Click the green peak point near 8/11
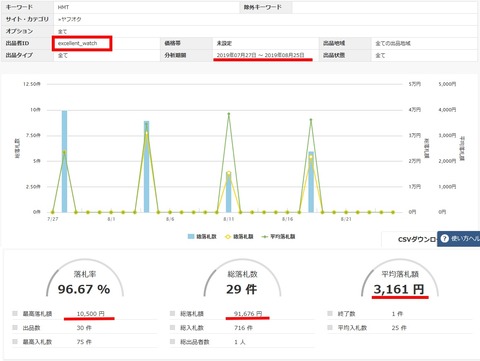The height and width of the screenshot is (361, 480). pyautogui.click(x=229, y=114)
